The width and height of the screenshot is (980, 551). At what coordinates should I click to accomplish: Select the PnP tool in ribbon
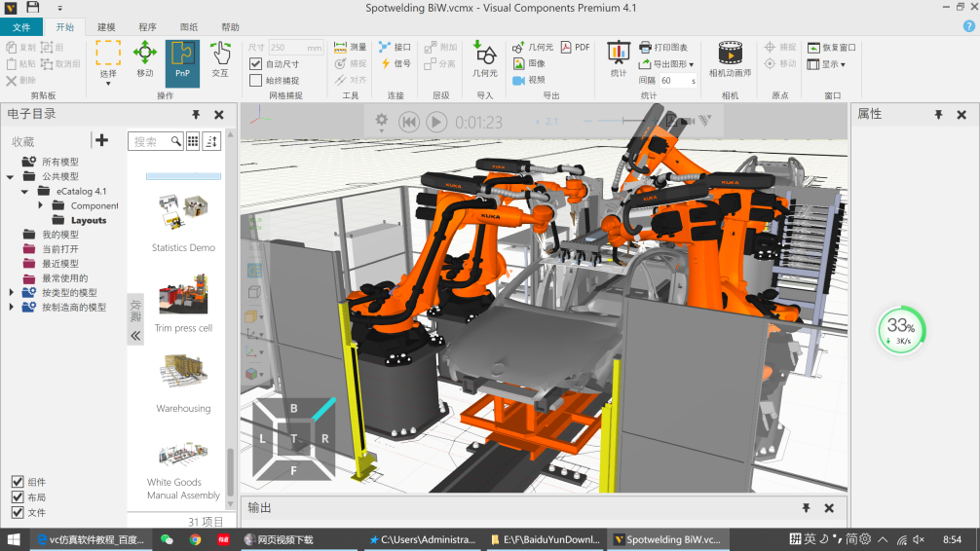click(182, 62)
